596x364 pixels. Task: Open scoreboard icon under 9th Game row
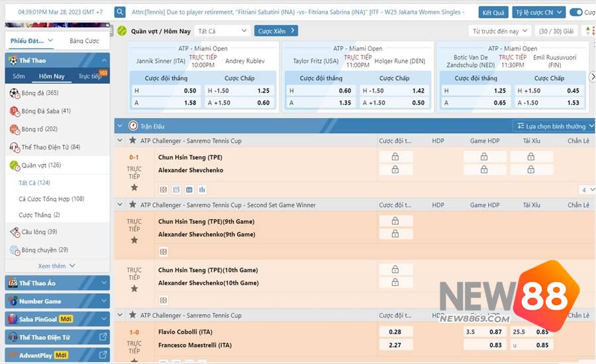(x=164, y=251)
